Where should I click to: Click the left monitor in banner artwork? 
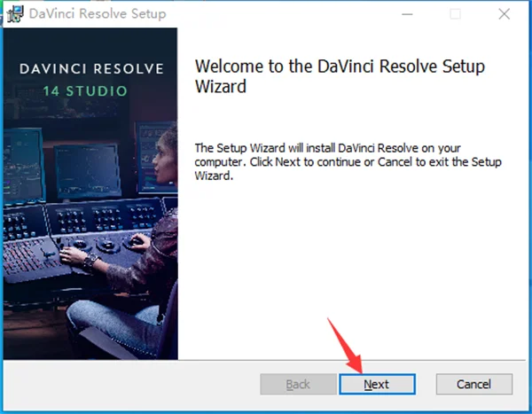[x=23, y=166]
